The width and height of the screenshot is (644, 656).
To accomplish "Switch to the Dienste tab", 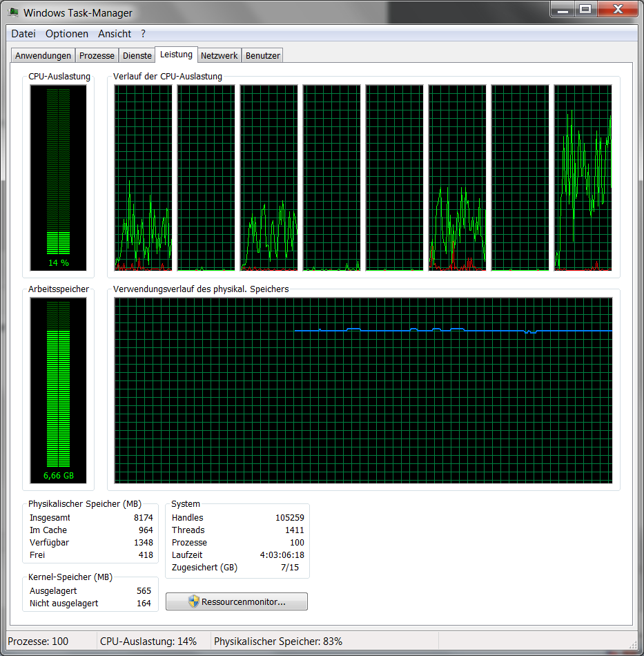I will point(137,55).
